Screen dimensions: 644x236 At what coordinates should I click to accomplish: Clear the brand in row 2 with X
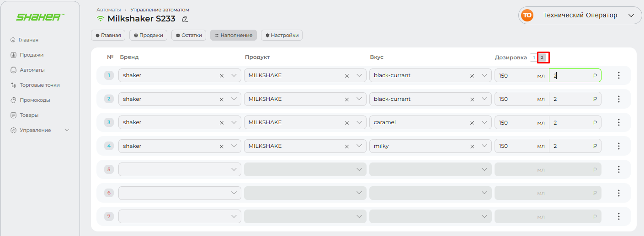(222, 99)
